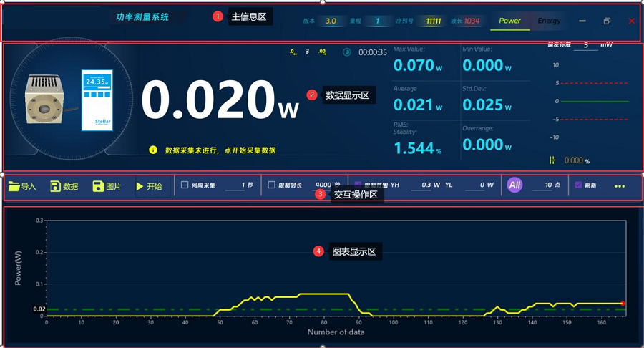This screenshot has height=348, width=644.
Task: Click the 图片 save image icon
Action: [99, 186]
